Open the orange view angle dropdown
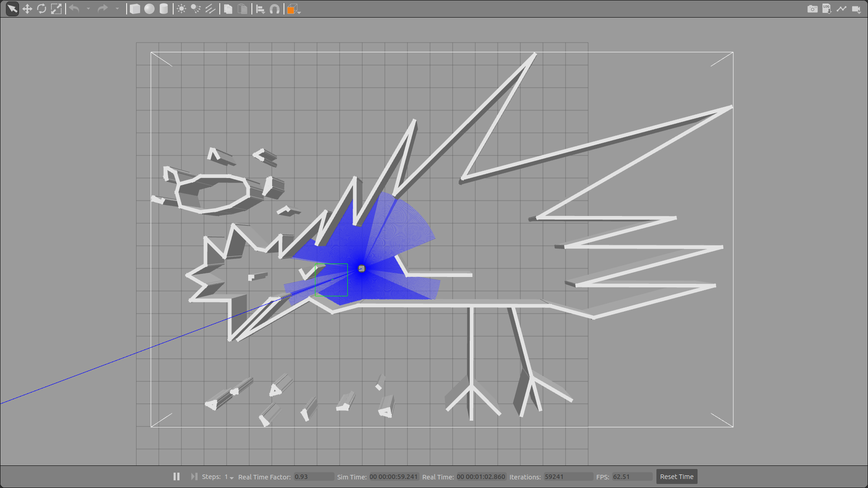868x488 pixels. 293,9
